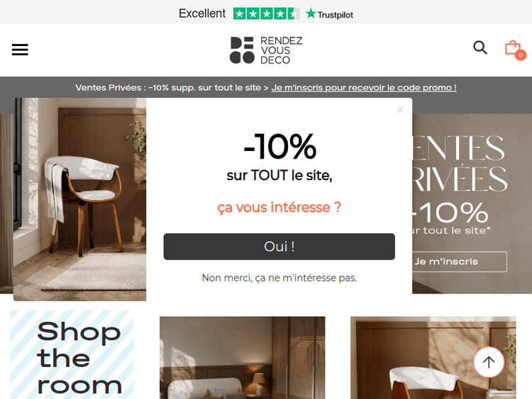Close the -10% popup with the X
The image size is (532, 399).
click(x=400, y=110)
